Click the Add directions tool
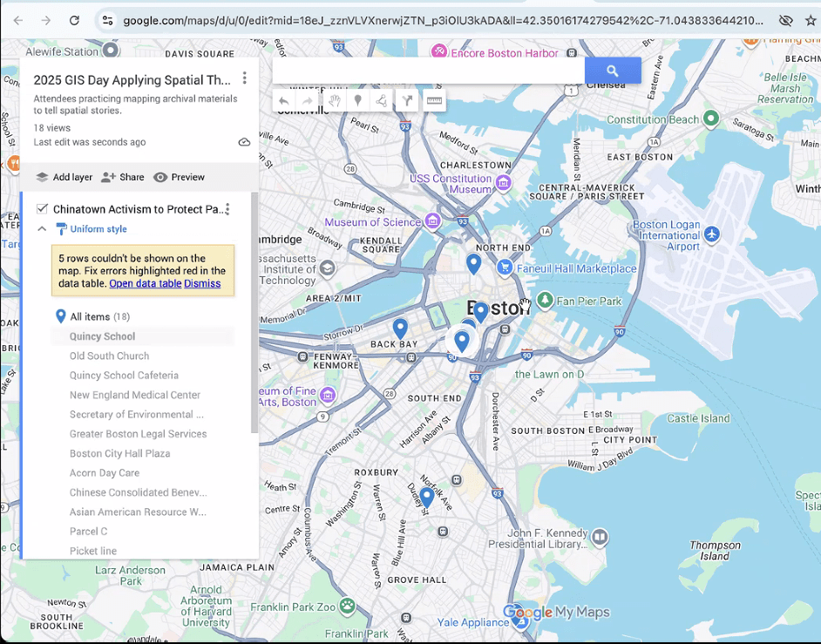The height and width of the screenshot is (644, 821). pos(406,100)
